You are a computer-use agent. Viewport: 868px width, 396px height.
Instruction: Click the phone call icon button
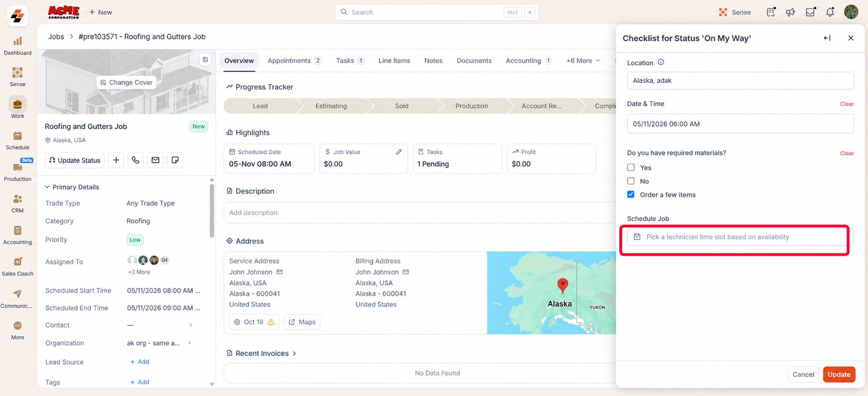tap(136, 160)
